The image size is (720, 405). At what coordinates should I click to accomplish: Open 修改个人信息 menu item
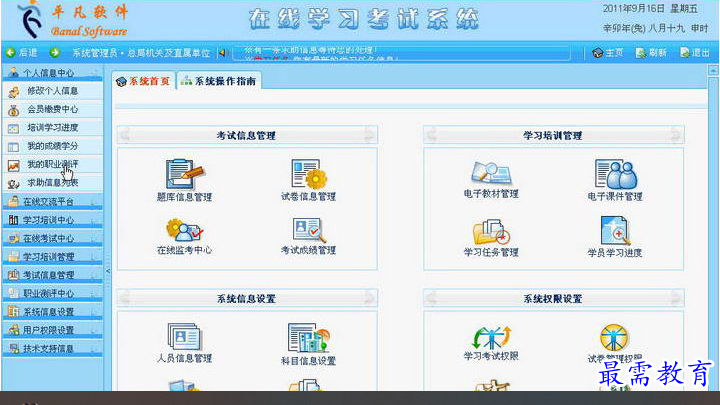(52, 91)
